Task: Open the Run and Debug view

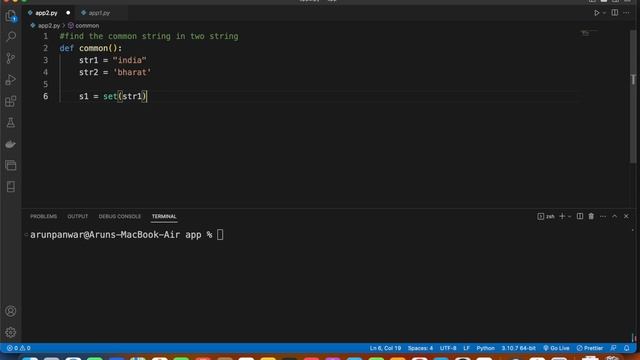Action: pos(11,80)
